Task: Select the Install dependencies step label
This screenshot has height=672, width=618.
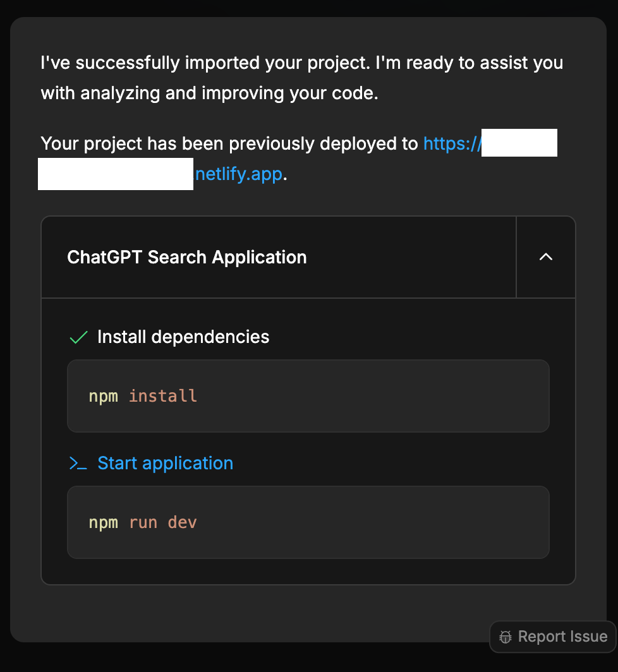Action: point(183,337)
